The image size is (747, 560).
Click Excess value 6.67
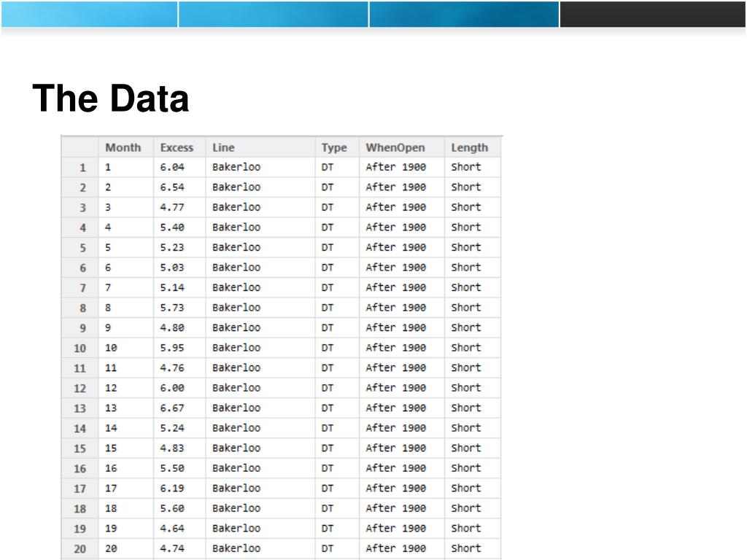tap(172, 408)
